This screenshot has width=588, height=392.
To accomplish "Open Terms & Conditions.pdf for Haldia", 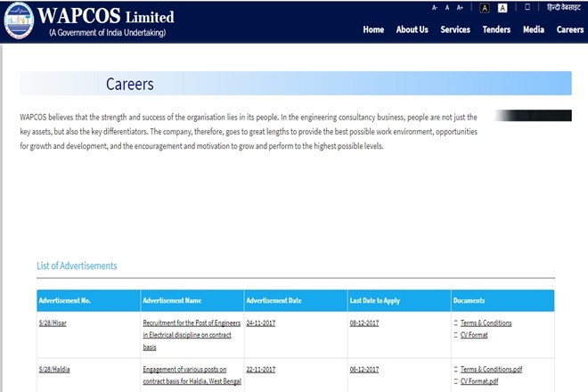I will [492, 369].
